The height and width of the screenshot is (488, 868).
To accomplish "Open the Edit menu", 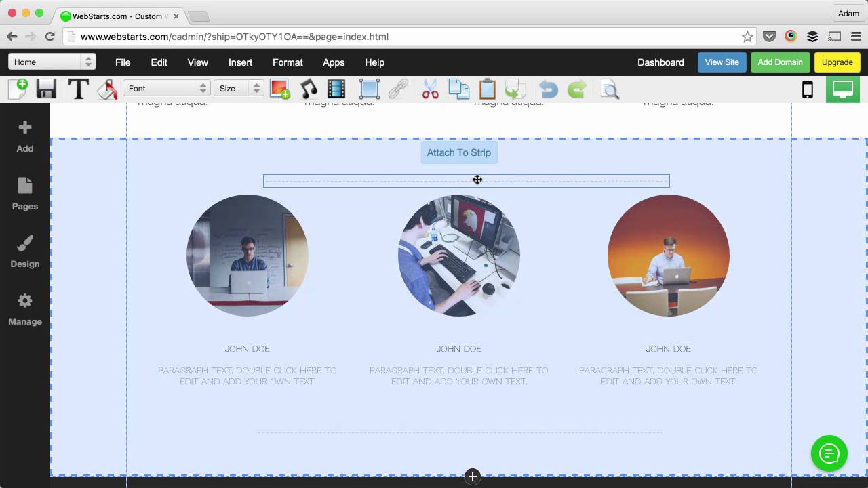I will [159, 62].
